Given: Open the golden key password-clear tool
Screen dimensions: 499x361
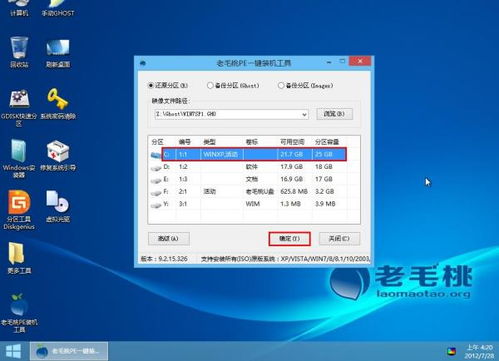Looking at the screenshot, I should tap(58, 104).
